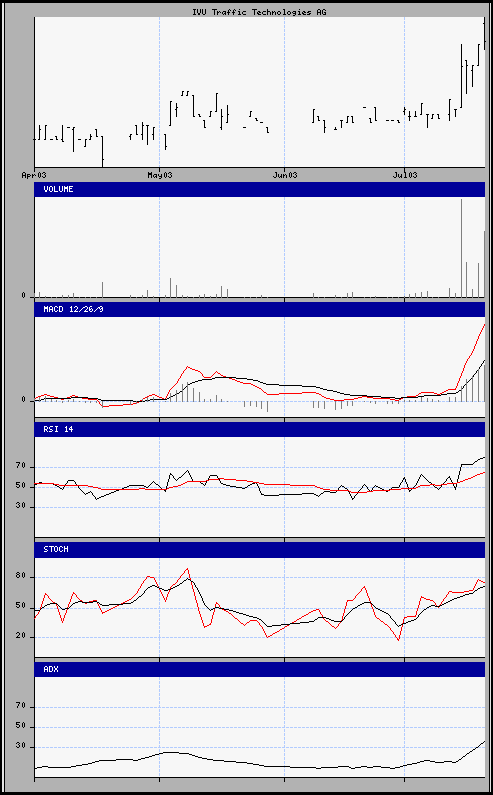Click the Jun03 date axis label
The width and height of the screenshot is (493, 795).
pos(285,175)
